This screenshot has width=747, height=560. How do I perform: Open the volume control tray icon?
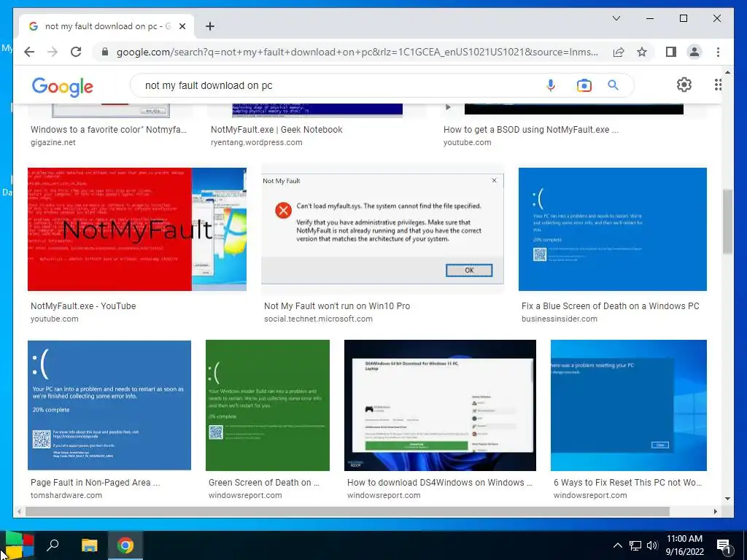pos(652,545)
